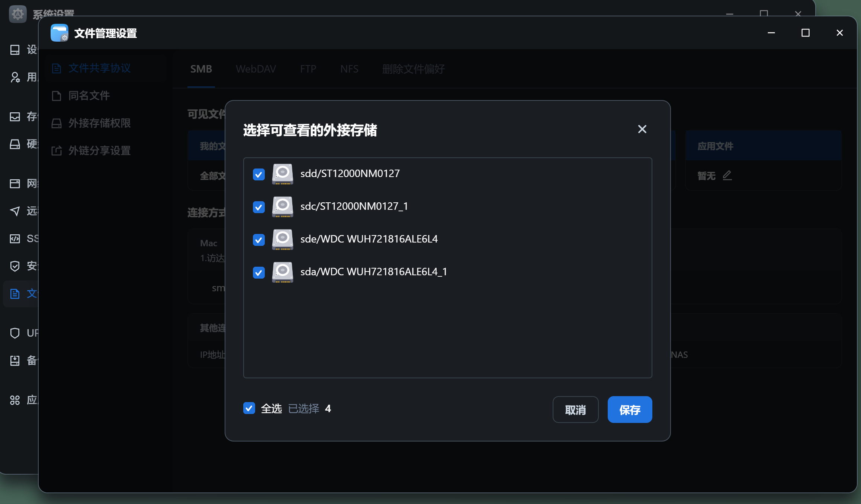Image resolution: width=861 pixels, height=504 pixels.
Task: Click the 文件共享协议 document icon
Action: point(57,68)
